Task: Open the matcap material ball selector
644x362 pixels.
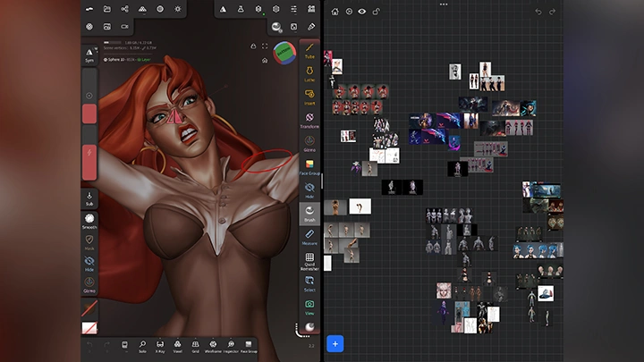Action: coord(276,27)
